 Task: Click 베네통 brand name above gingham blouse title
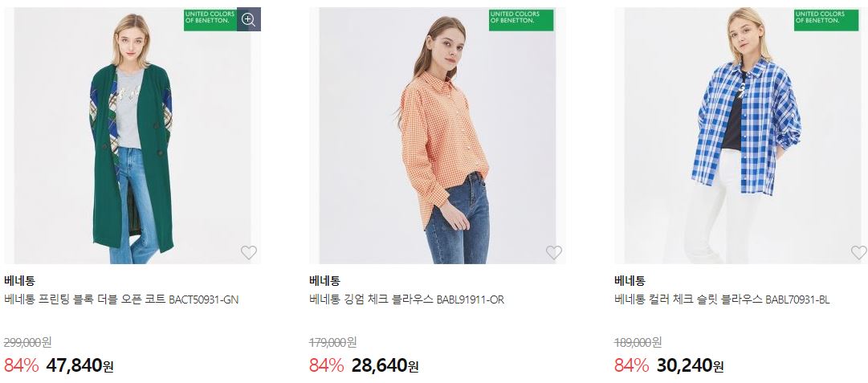pos(325,280)
